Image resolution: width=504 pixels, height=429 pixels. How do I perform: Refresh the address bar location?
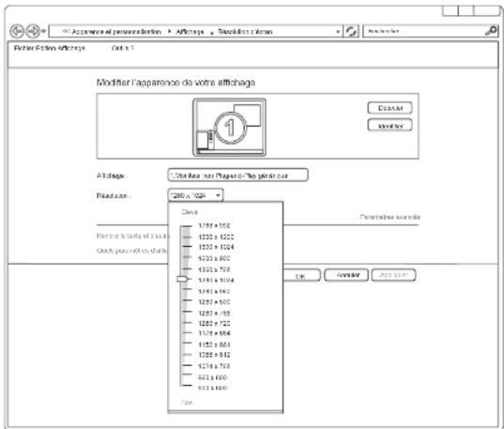[351, 31]
